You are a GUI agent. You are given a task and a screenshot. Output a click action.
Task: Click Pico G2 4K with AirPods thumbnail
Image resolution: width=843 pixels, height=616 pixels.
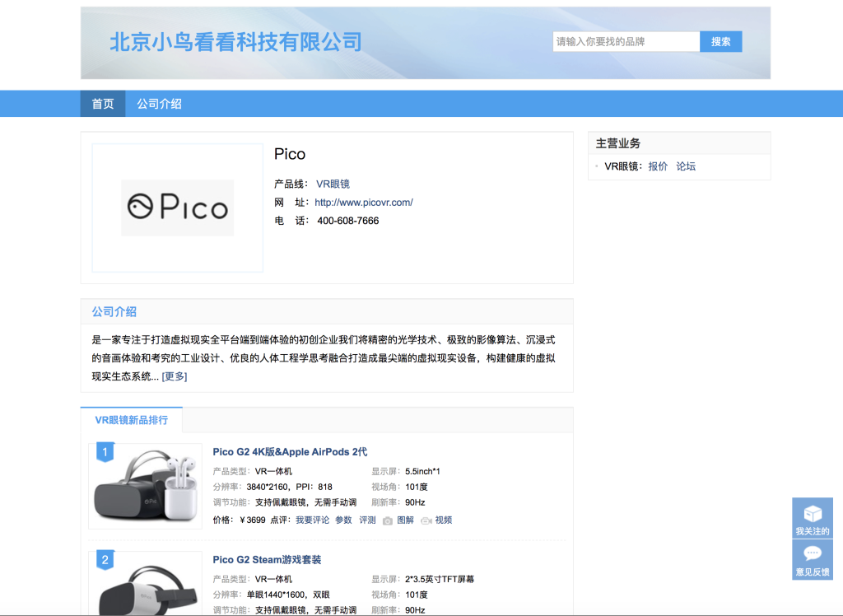click(145, 487)
